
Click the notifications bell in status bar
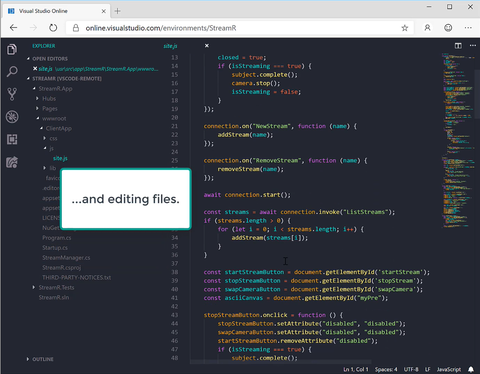[471, 369]
